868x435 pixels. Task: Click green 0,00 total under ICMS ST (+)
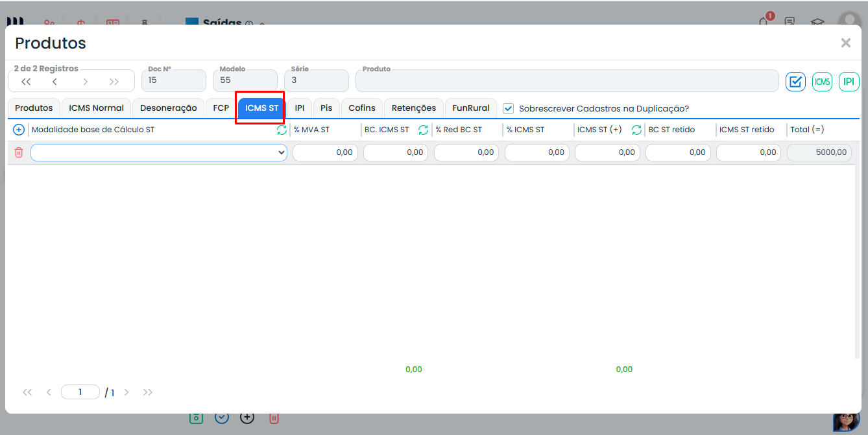(x=624, y=370)
